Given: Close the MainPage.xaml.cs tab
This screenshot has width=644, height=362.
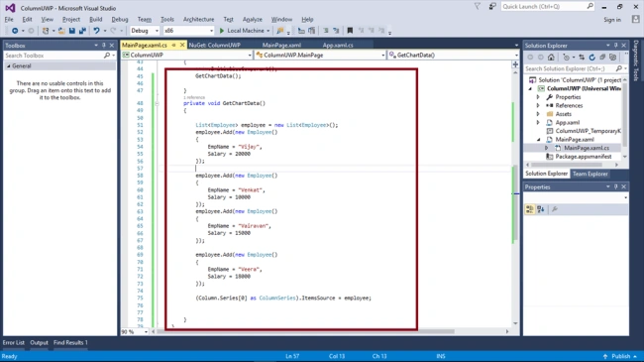Looking at the screenshot, I should tap(182, 45).
